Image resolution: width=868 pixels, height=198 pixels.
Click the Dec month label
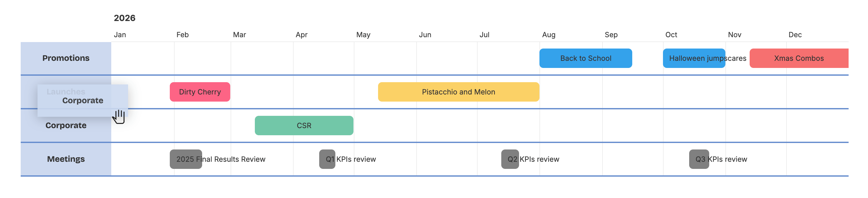[x=795, y=34]
